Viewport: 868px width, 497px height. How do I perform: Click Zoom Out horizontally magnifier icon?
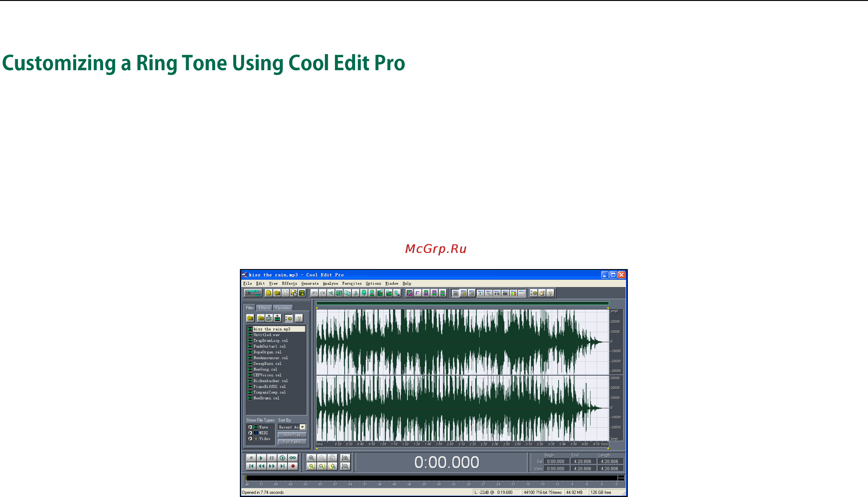[322, 458]
